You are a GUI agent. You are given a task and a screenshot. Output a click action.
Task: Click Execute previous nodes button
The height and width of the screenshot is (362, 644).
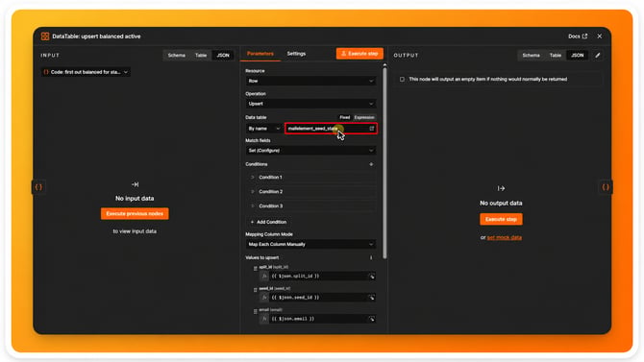click(135, 214)
